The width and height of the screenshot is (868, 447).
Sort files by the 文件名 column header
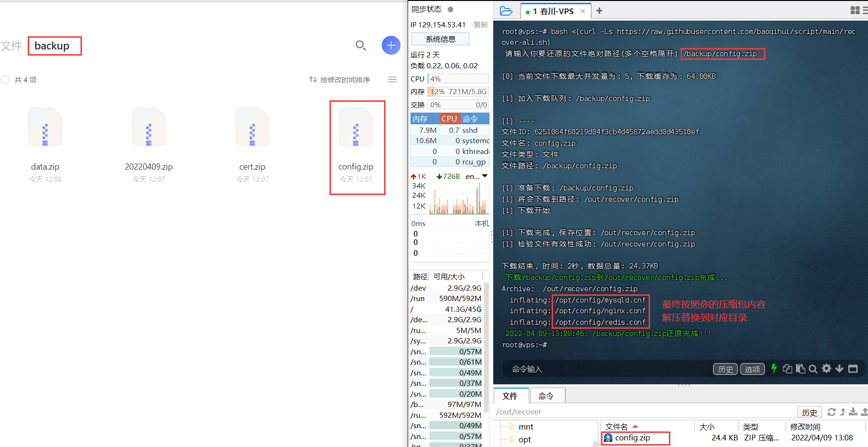648,426
